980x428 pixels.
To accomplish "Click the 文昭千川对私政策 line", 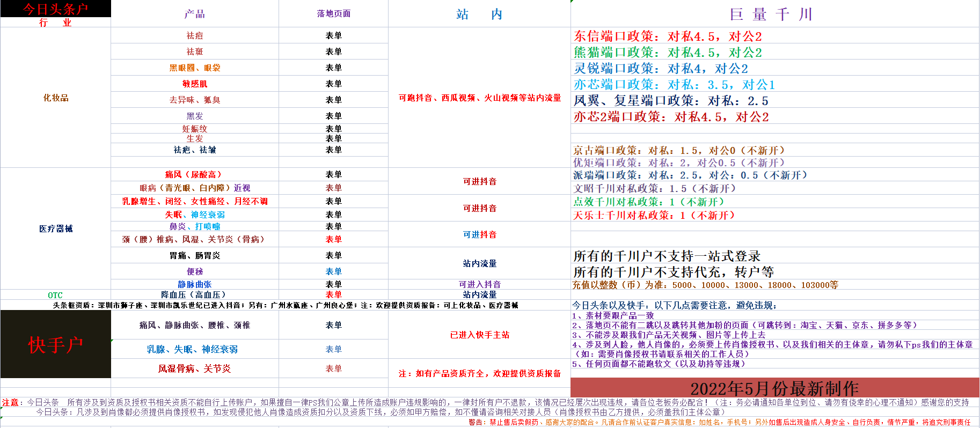I will [655, 188].
